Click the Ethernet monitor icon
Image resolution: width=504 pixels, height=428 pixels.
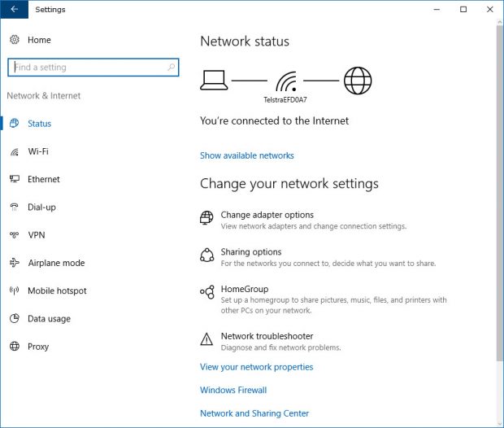pos(15,179)
